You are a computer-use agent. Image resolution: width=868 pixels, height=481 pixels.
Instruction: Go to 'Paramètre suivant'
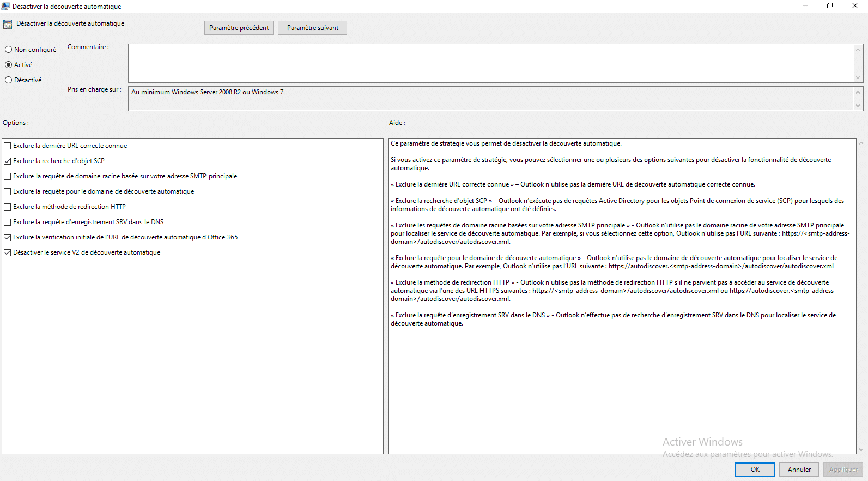coord(312,28)
